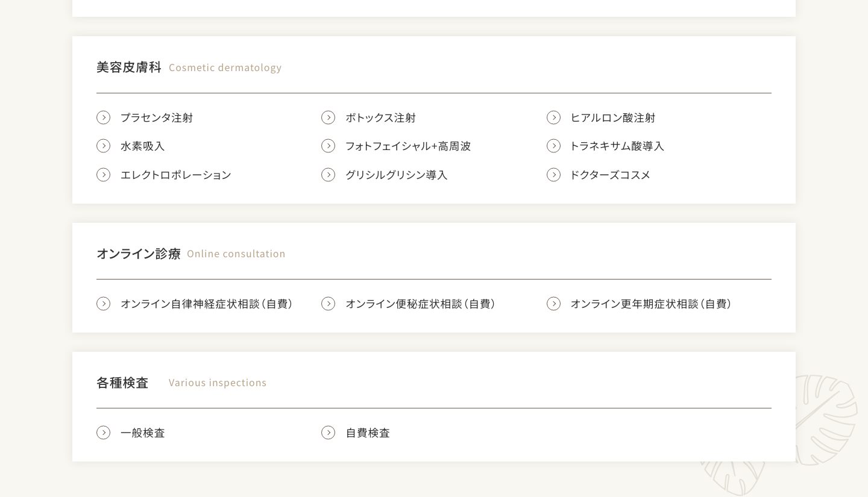
Task: Click the arrow icon beside グリシルグリシン導入
Action: click(x=328, y=175)
